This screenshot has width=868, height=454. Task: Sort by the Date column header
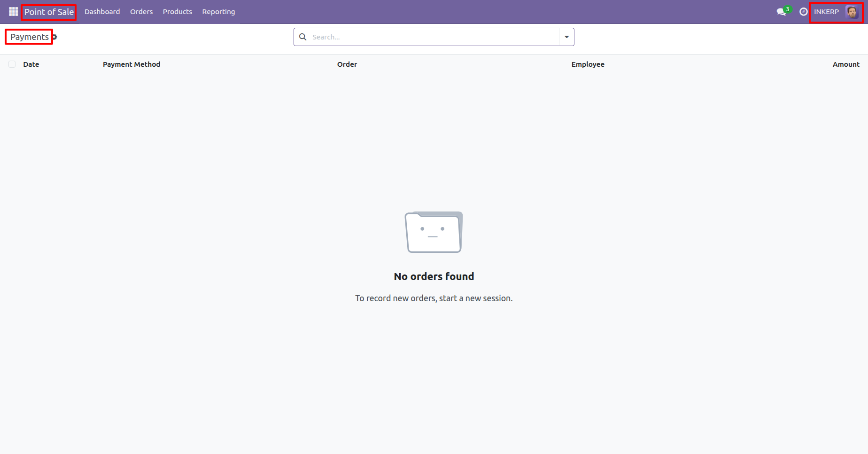tap(31, 64)
